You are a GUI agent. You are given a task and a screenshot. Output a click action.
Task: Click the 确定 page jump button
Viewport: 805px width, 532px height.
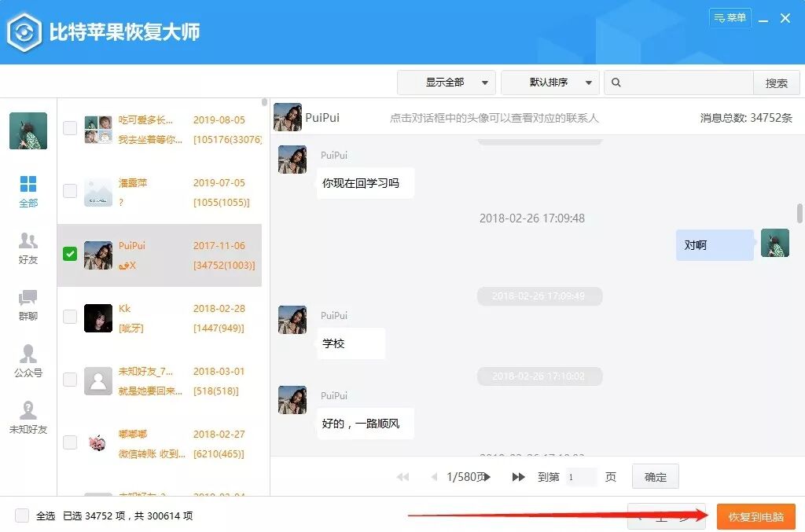click(x=655, y=477)
